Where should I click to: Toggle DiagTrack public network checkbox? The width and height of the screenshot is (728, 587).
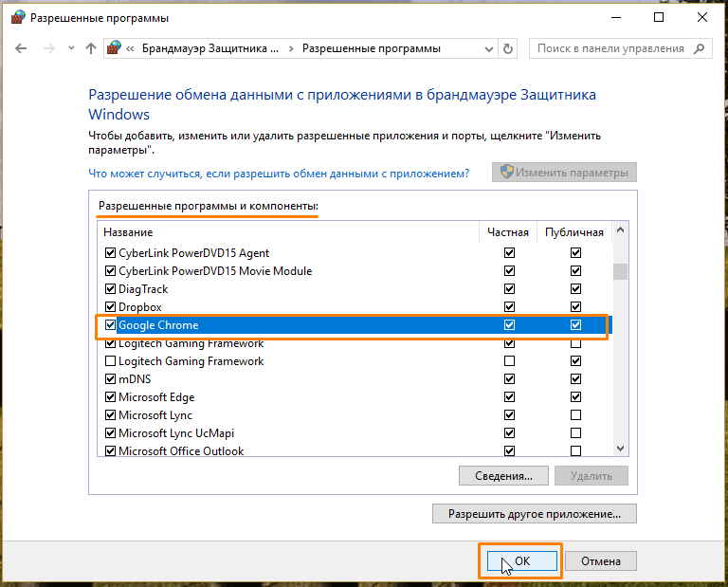click(x=575, y=289)
